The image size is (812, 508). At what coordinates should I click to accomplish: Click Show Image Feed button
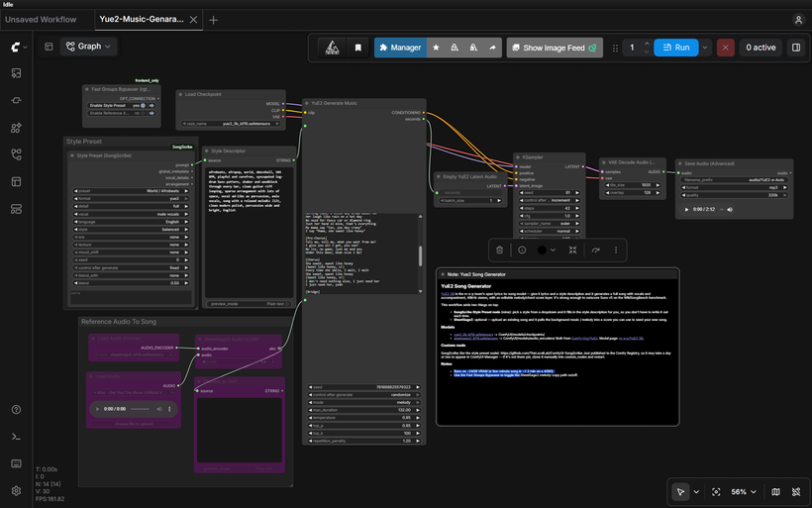tap(555, 48)
